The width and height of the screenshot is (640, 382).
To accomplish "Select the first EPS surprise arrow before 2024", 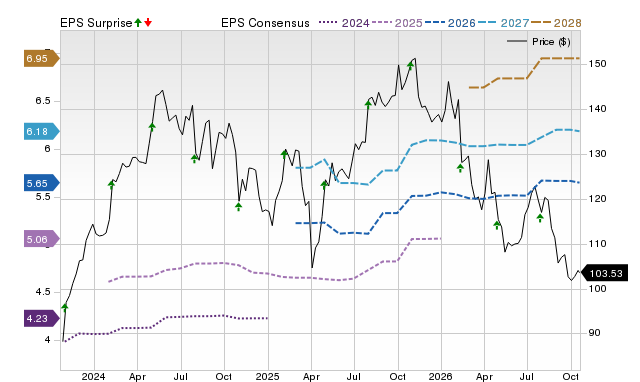I will [x=64, y=308].
